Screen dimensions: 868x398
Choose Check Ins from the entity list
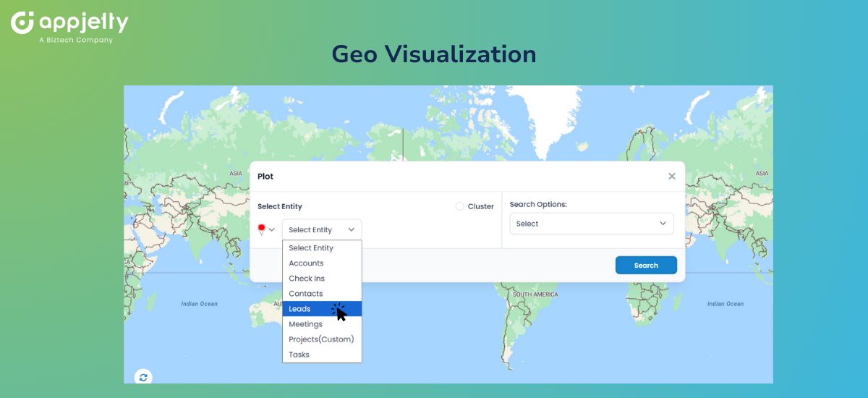[x=307, y=279]
